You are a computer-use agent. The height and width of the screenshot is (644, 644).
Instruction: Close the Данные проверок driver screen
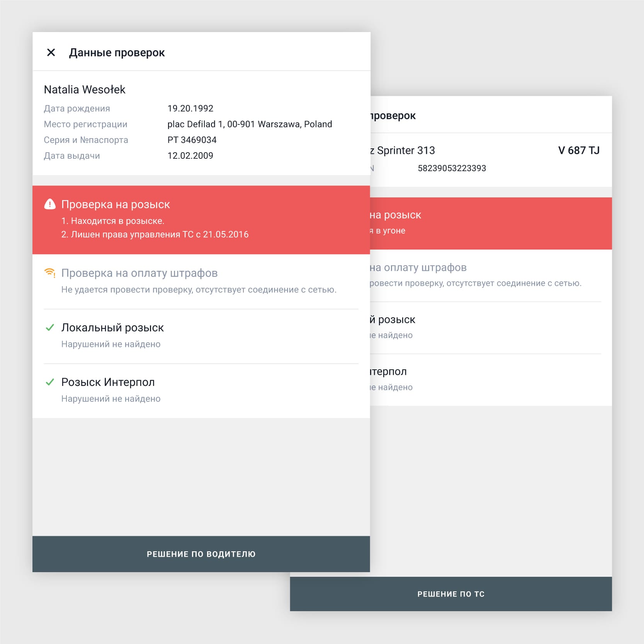tap(51, 53)
